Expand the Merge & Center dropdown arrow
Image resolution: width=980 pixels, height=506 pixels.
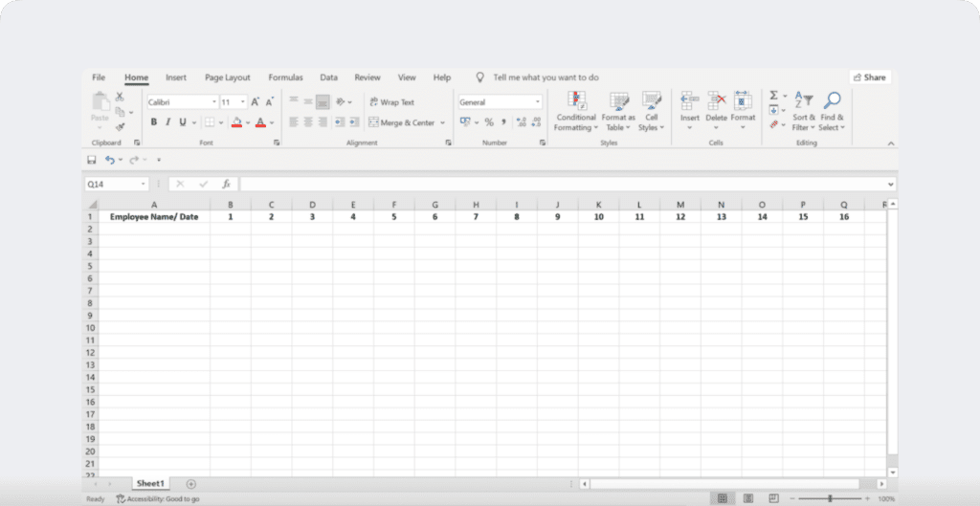click(443, 122)
